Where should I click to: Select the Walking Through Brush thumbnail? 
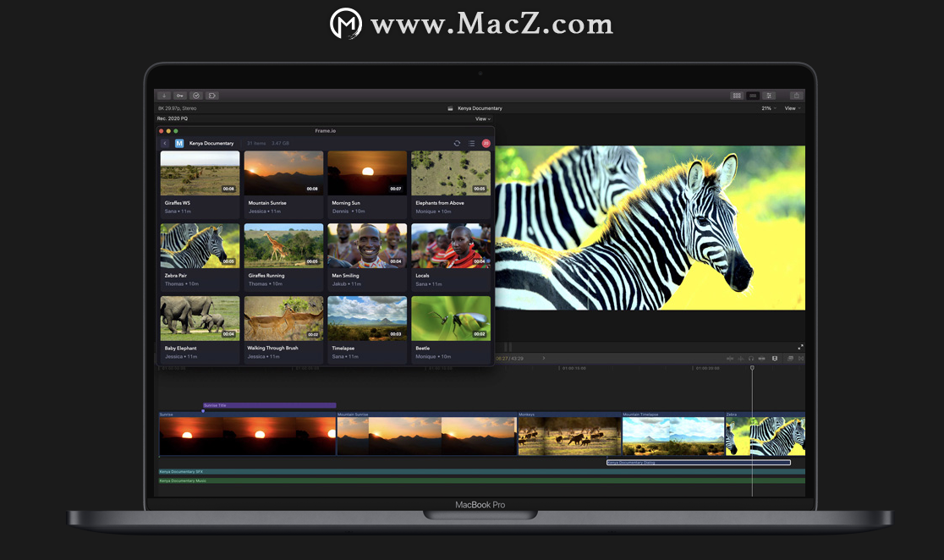pos(283,319)
